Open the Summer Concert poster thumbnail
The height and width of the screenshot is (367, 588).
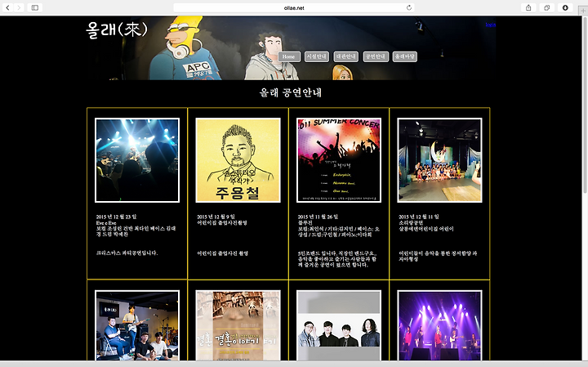tap(339, 160)
